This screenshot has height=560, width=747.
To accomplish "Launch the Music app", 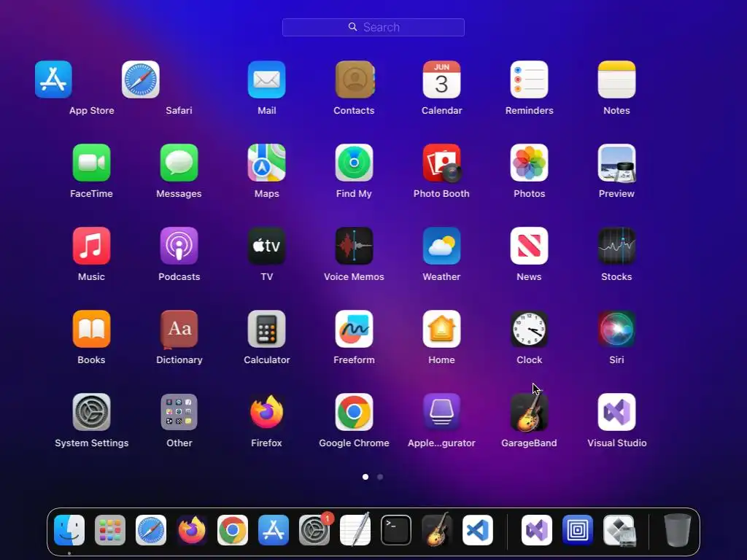I will click(91, 246).
